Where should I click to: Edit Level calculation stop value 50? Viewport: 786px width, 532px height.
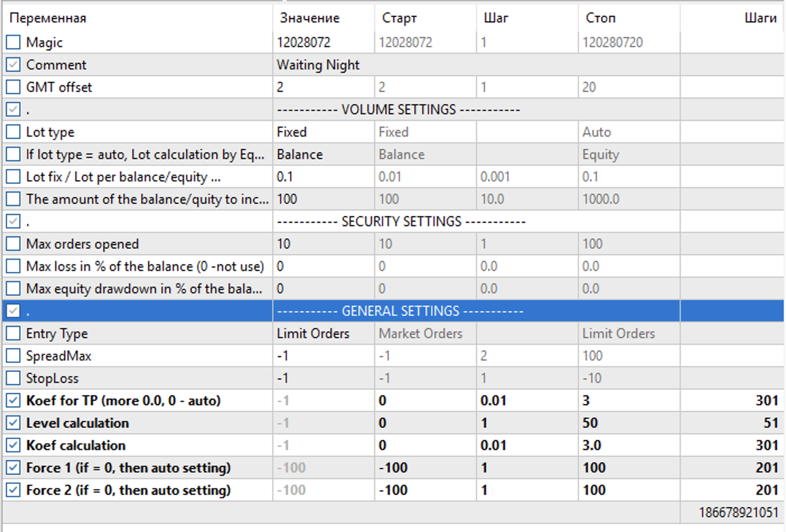tap(629, 423)
